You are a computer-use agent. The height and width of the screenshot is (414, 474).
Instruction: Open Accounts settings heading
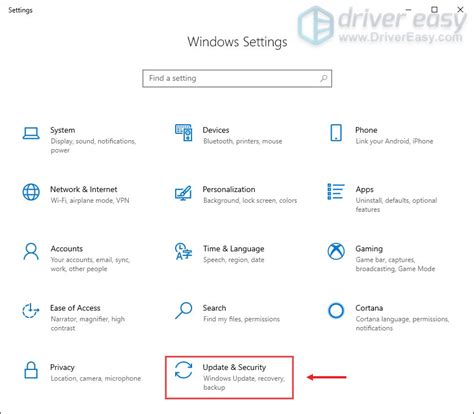[67, 249]
